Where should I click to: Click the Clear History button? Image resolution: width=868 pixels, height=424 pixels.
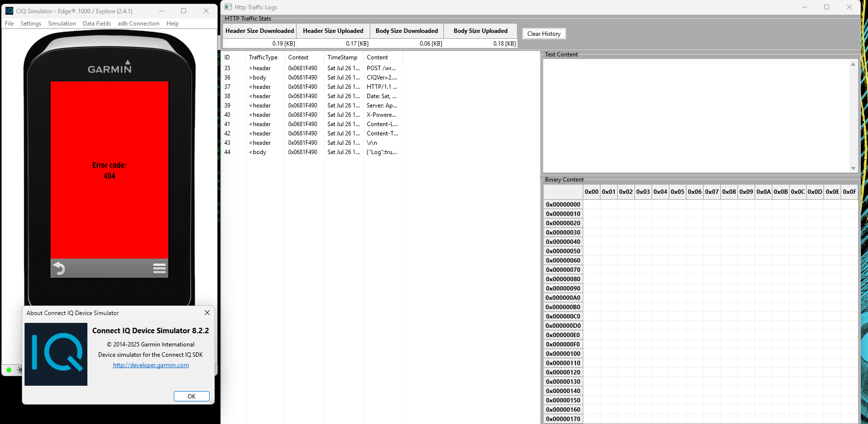coord(544,34)
